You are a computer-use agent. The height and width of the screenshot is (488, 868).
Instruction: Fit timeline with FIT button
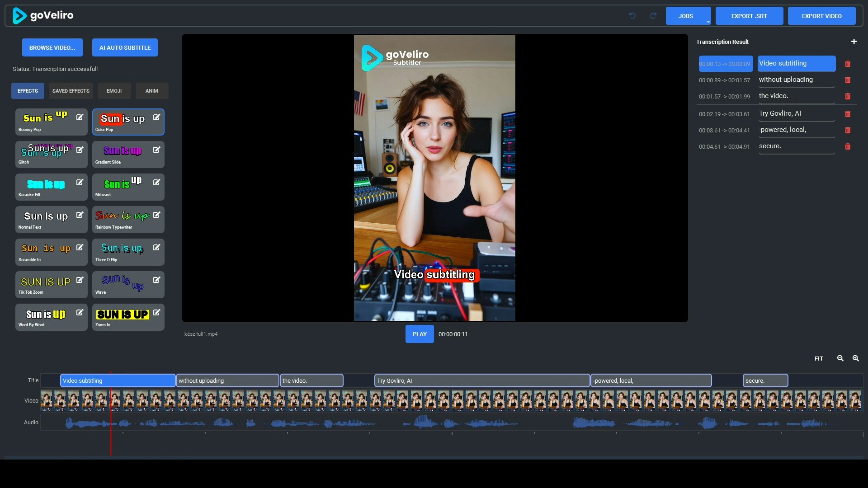(819, 358)
